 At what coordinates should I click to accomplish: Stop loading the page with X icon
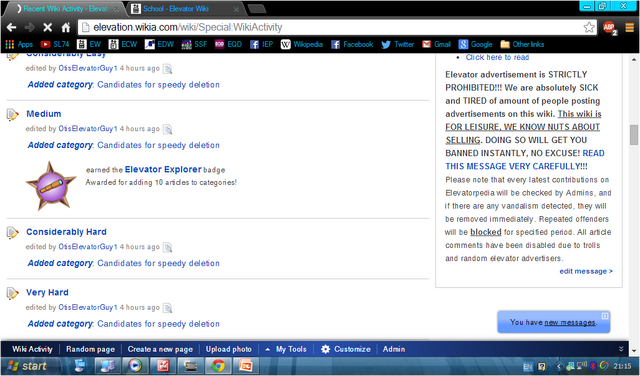click(x=48, y=27)
